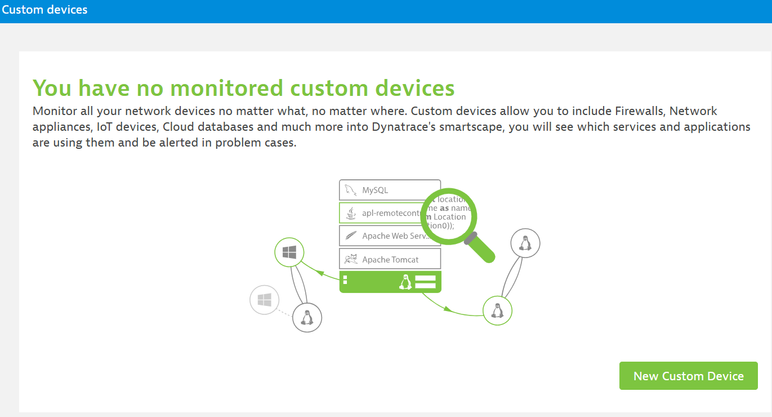Image resolution: width=772 pixels, height=417 pixels.
Task: Click the description paragraph starting 'Monitor all your network devices'
Action: tap(391, 127)
